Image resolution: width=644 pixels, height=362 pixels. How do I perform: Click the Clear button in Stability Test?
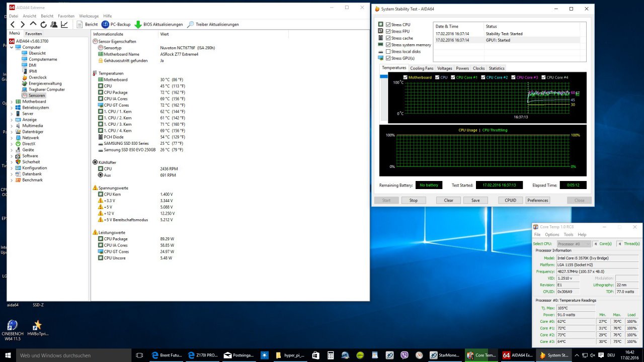[x=449, y=200]
